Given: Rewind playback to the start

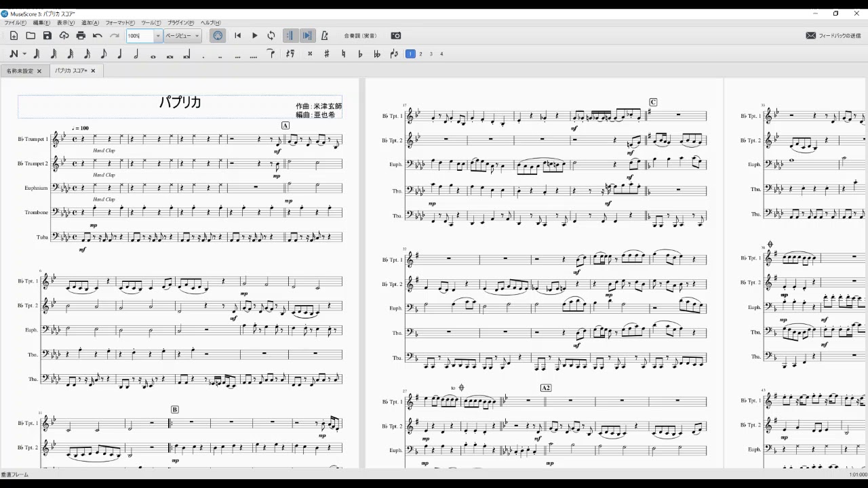Looking at the screenshot, I should pyautogui.click(x=238, y=36).
